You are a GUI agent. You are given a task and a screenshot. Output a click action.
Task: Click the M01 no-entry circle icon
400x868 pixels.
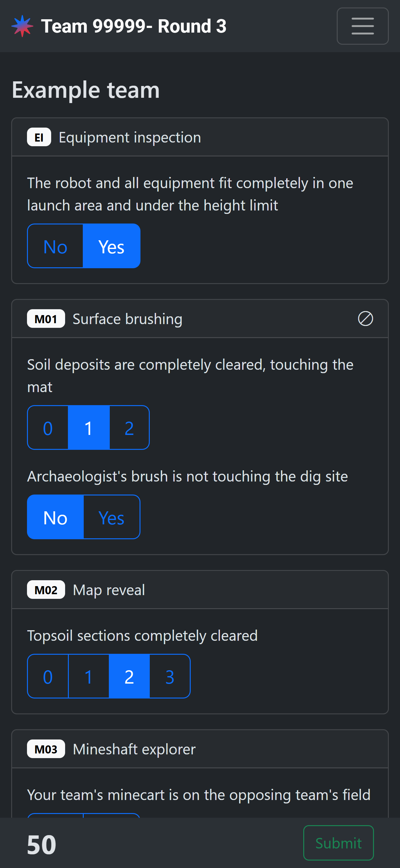(365, 319)
